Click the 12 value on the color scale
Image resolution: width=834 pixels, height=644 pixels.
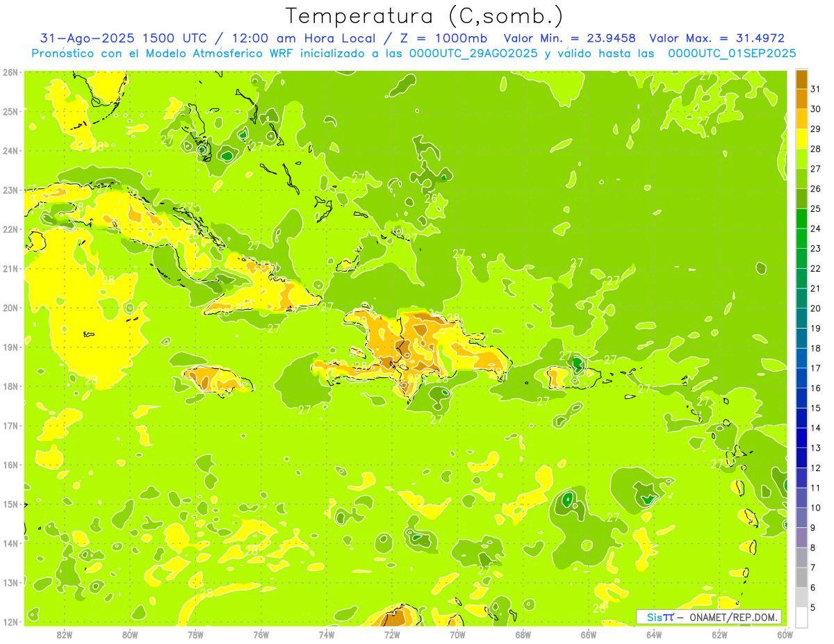[x=816, y=468]
